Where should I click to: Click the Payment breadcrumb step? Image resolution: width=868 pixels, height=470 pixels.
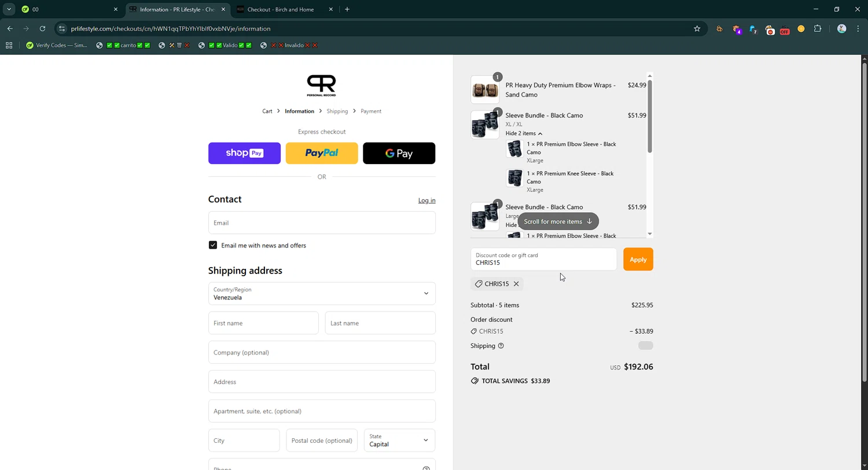pyautogui.click(x=371, y=111)
